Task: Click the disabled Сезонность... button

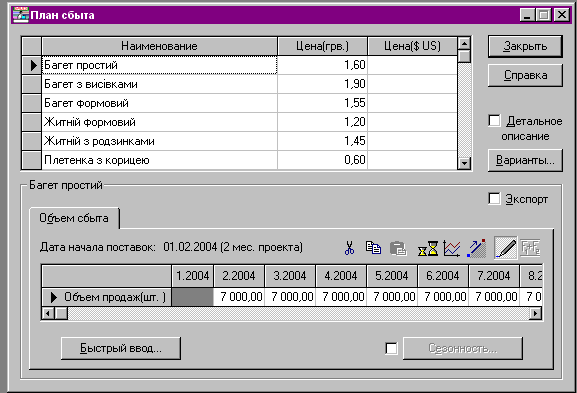Action: (463, 348)
